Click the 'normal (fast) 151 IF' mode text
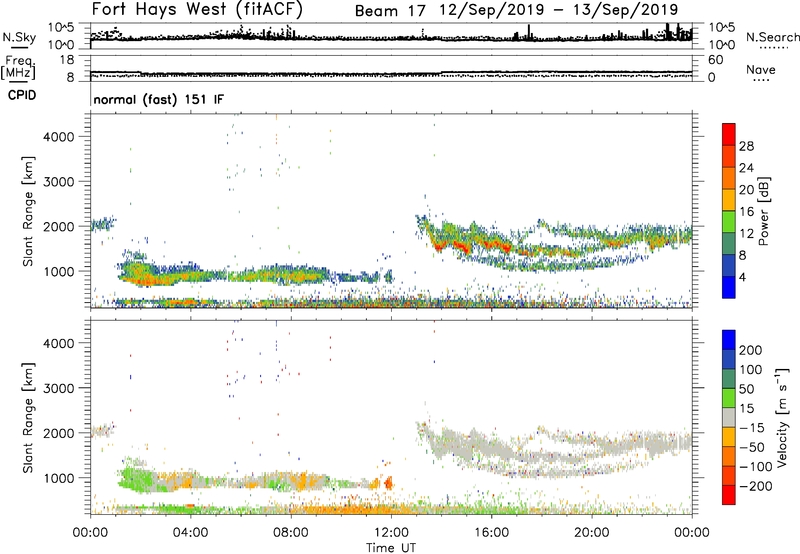The width and height of the screenshot is (800, 554). point(159,99)
